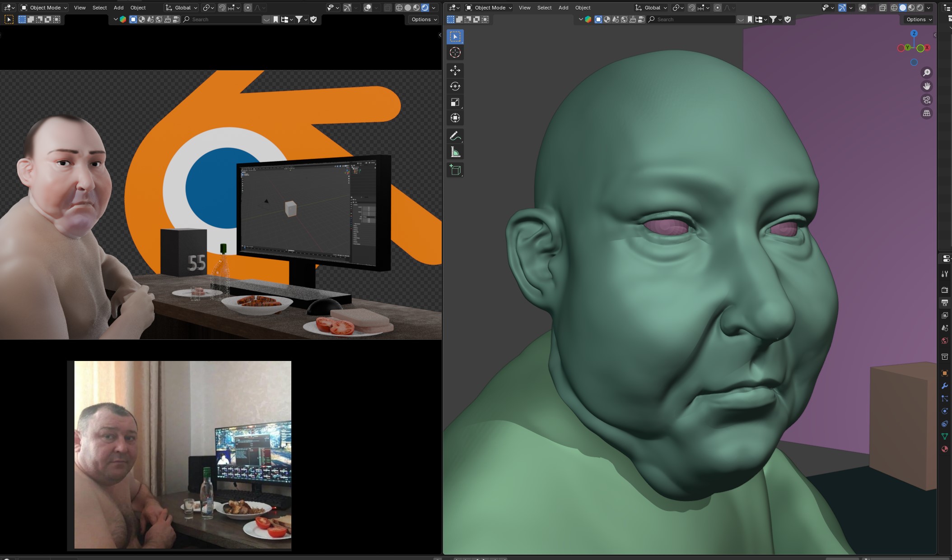Screen dimensions: 952x560
Task: Choose the Measure ruler tool
Action: pos(455,153)
